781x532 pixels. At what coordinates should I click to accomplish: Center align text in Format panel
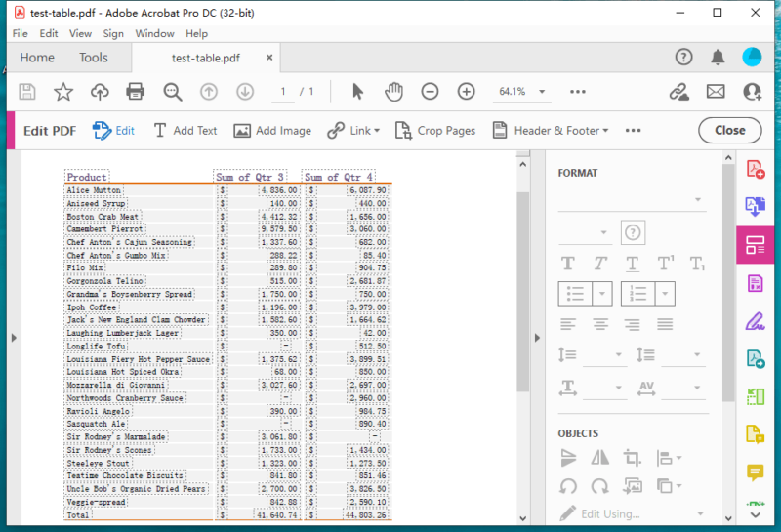[600, 324]
